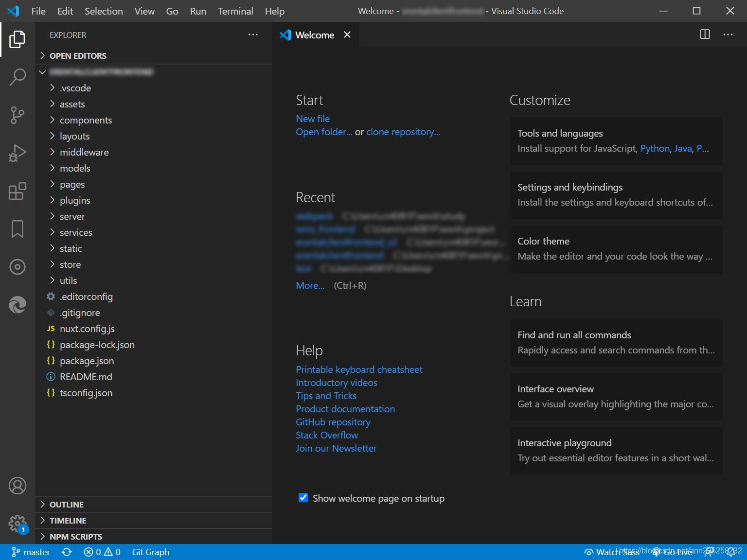Viewport: 747px width, 560px height.
Task: Open notifications bell in status bar
Action: [x=730, y=552]
